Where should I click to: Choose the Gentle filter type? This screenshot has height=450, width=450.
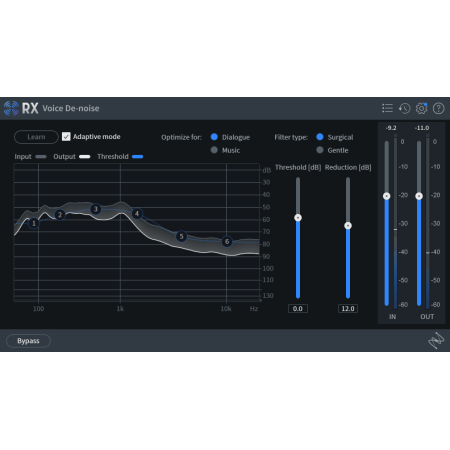click(320, 150)
